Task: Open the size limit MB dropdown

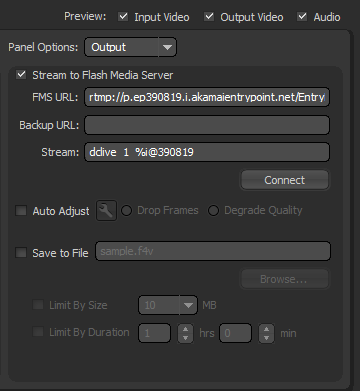Action: pyautogui.click(x=168, y=305)
